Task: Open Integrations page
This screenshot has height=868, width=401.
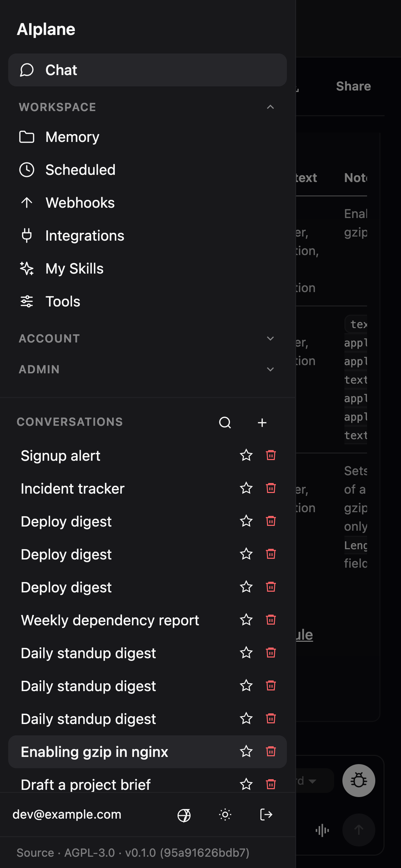Action: [147, 236]
